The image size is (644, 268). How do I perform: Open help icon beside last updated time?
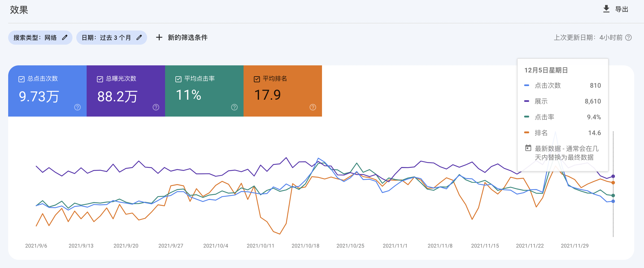click(x=628, y=38)
